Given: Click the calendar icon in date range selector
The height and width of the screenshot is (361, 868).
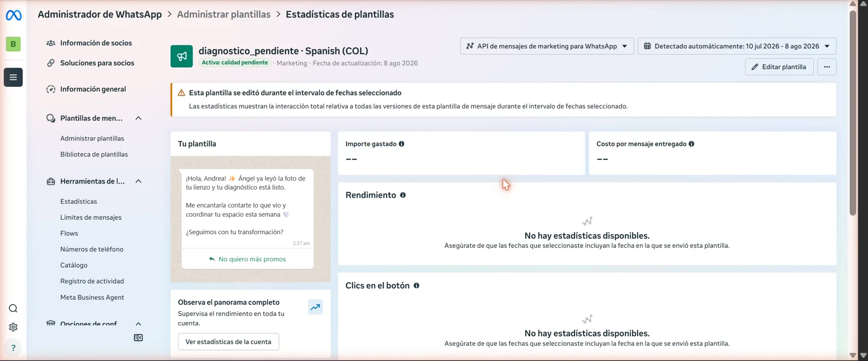Looking at the screenshot, I should tap(647, 46).
